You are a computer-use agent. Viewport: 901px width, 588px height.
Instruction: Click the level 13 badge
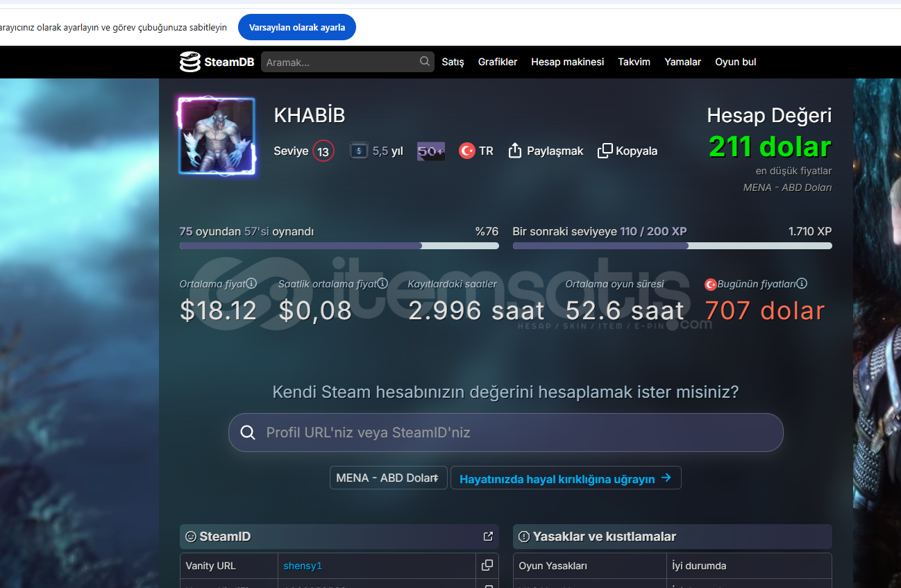pos(323,151)
